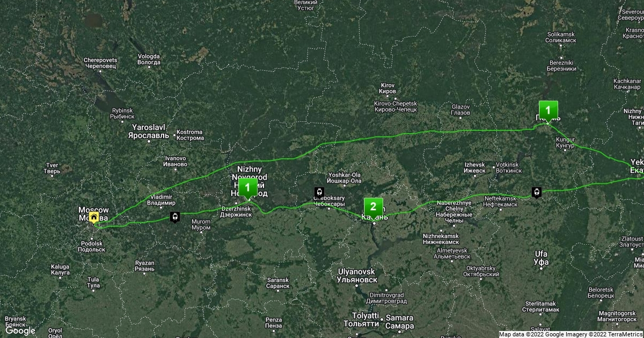Viewport: 644px width, 338px height.
Task: Click the yellow home marker at Moscow
Action: 94,217
